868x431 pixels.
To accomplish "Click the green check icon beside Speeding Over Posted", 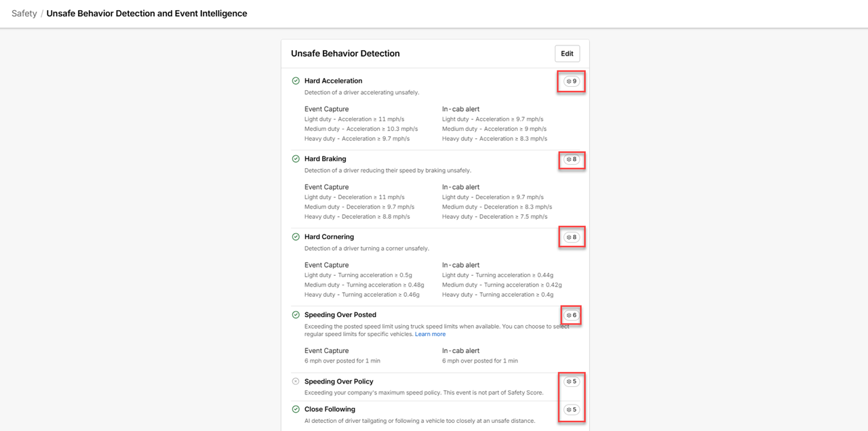I will (296, 314).
